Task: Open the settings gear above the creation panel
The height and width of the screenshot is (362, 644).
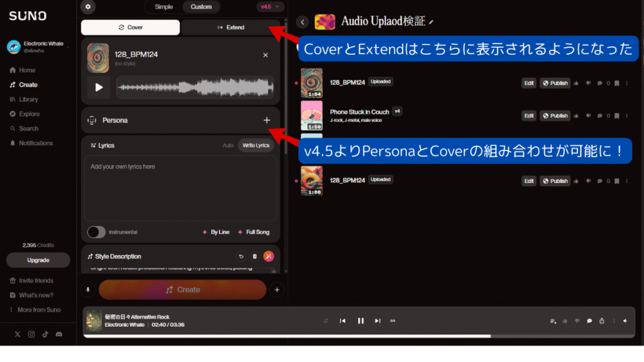Action: click(x=88, y=6)
